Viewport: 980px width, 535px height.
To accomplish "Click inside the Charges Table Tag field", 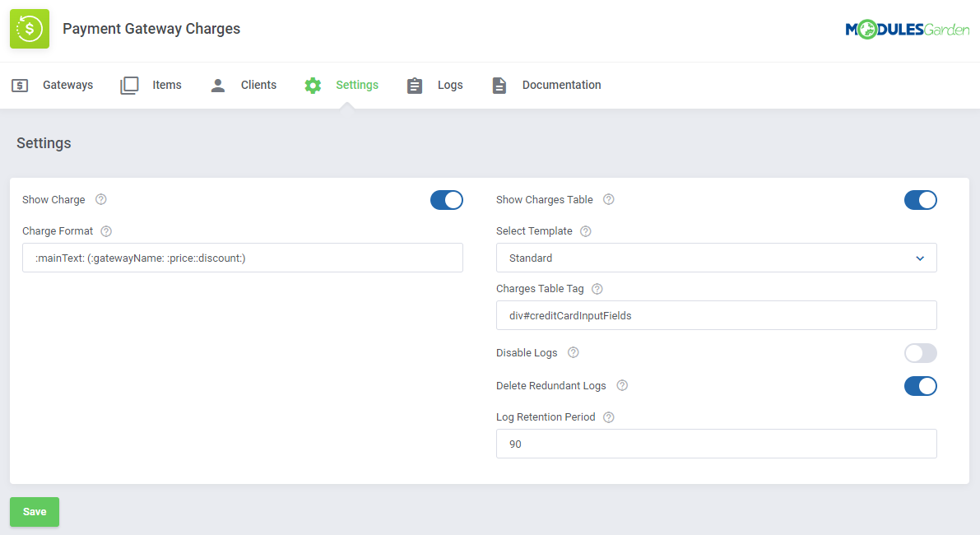I will click(716, 315).
